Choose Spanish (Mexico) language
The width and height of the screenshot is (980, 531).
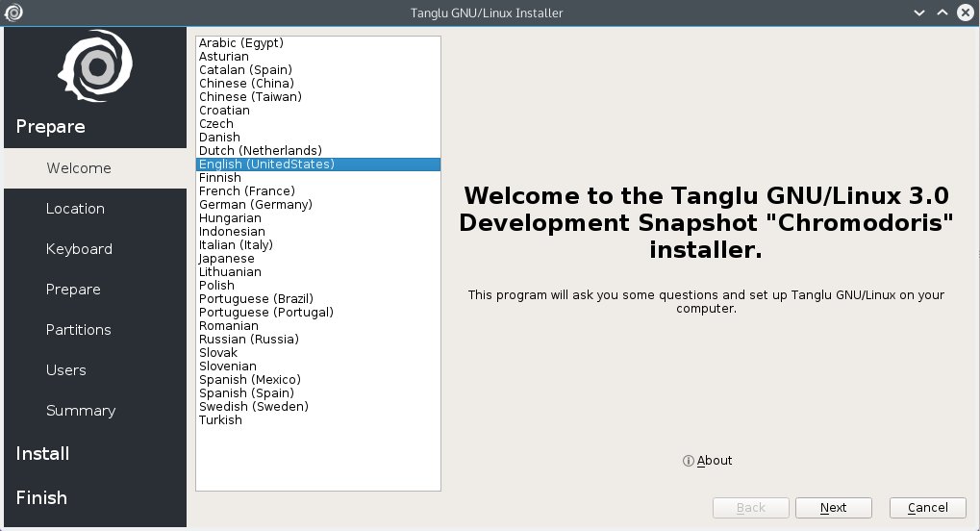click(x=318, y=380)
